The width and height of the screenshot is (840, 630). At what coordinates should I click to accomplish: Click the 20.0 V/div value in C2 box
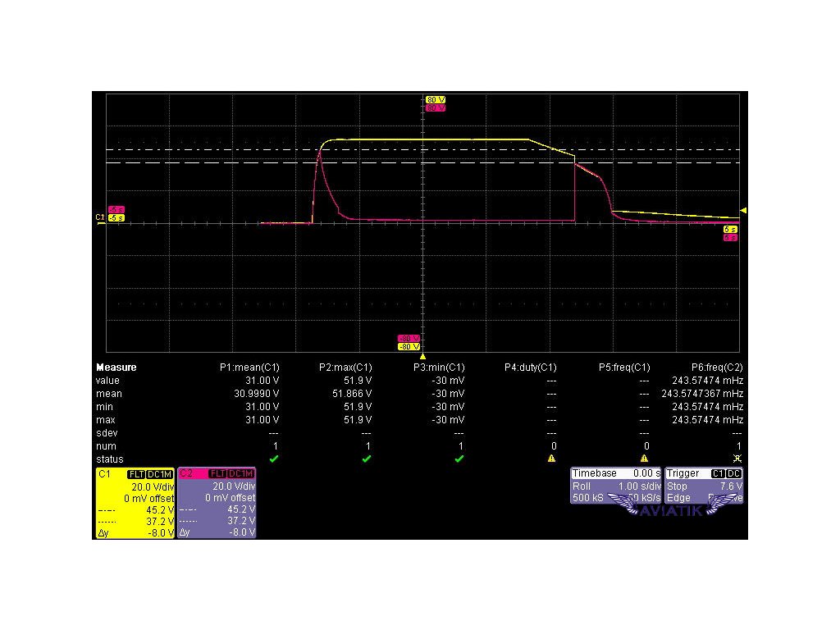234,486
